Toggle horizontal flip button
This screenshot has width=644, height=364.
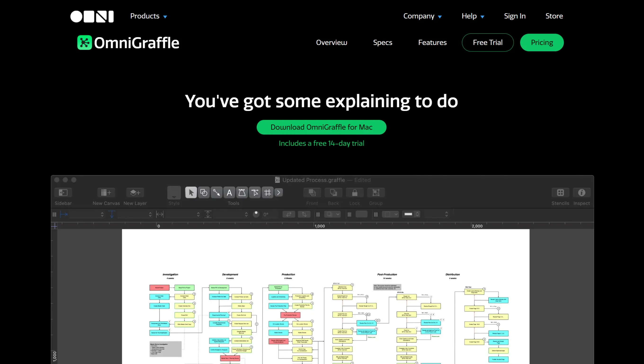point(289,214)
